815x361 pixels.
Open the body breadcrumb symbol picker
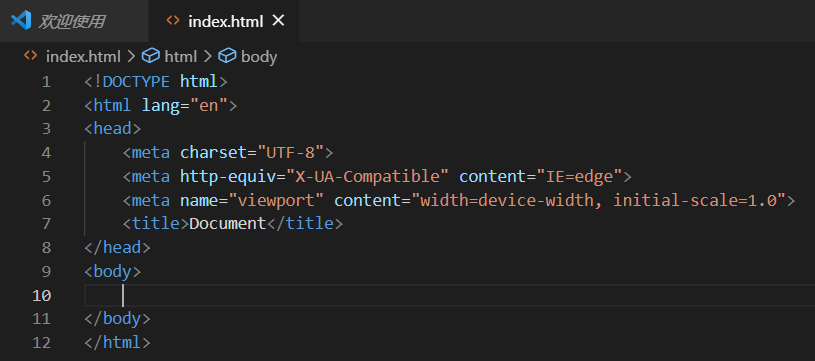click(x=259, y=56)
